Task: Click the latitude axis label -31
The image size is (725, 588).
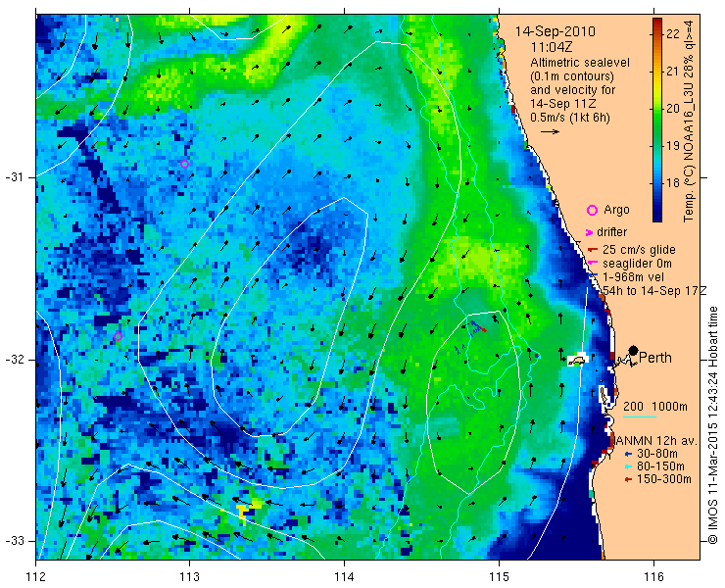Action: coord(14,177)
